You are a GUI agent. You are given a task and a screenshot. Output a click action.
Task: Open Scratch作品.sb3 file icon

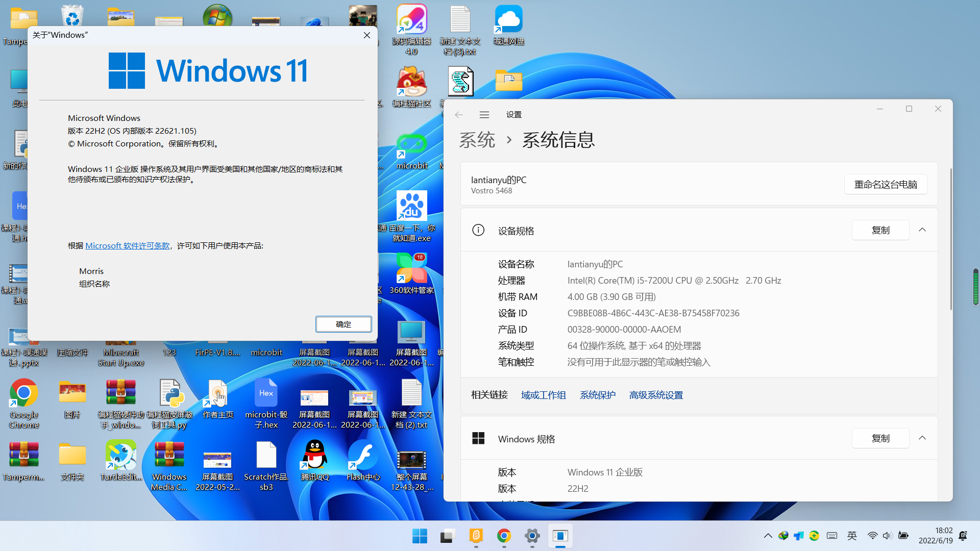(x=266, y=465)
